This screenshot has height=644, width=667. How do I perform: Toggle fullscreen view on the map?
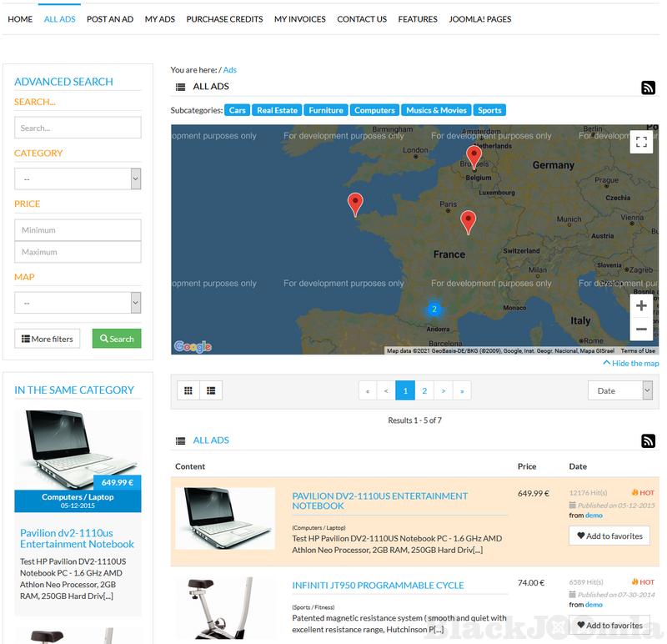pyautogui.click(x=641, y=142)
